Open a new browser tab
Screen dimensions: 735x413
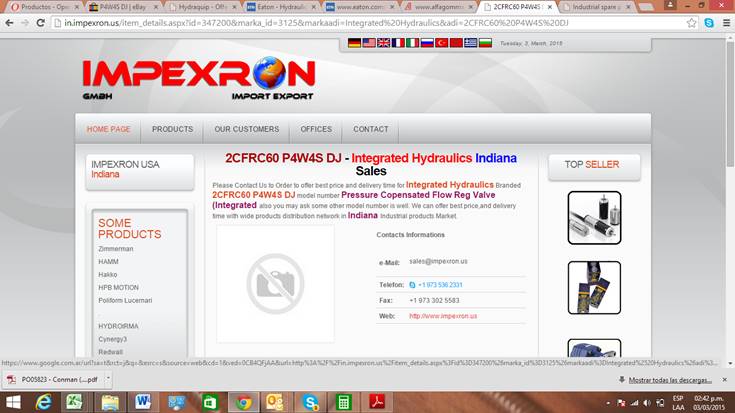pyautogui.click(x=645, y=7)
